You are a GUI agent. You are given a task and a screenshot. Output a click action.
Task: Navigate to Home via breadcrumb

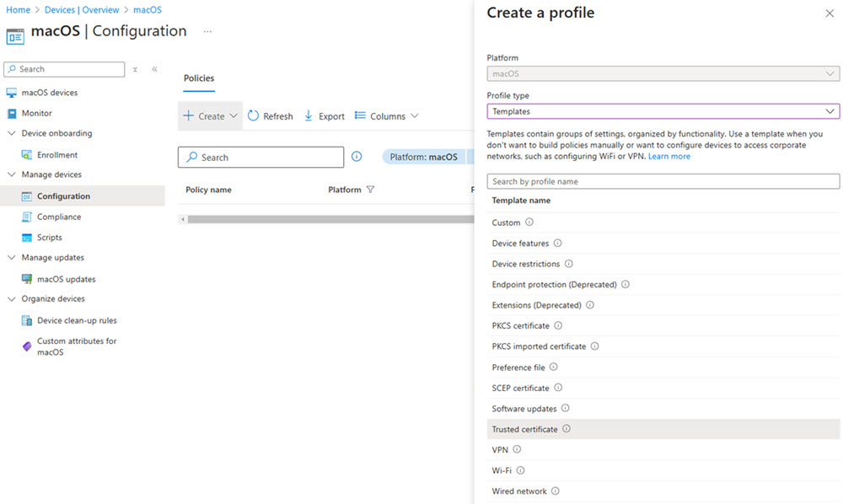pyautogui.click(x=18, y=9)
